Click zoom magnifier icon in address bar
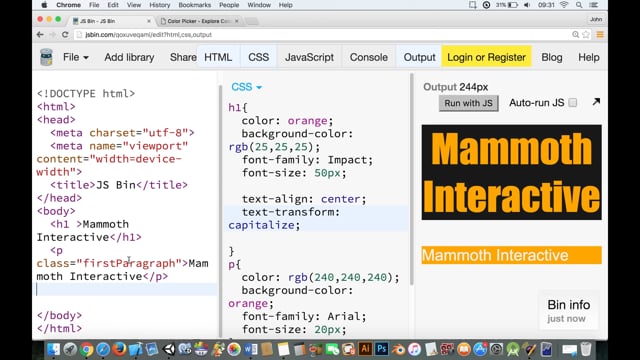The height and width of the screenshot is (360, 640). (576, 35)
